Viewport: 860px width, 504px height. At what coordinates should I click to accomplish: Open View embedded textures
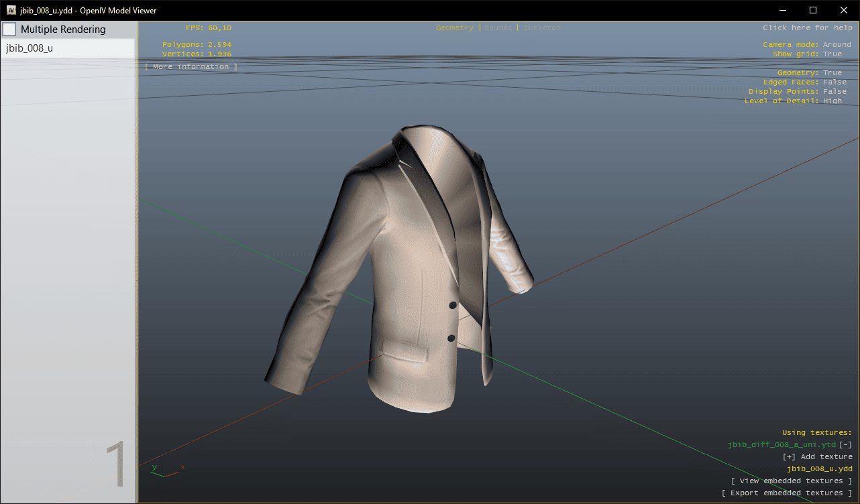click(792, 481)
